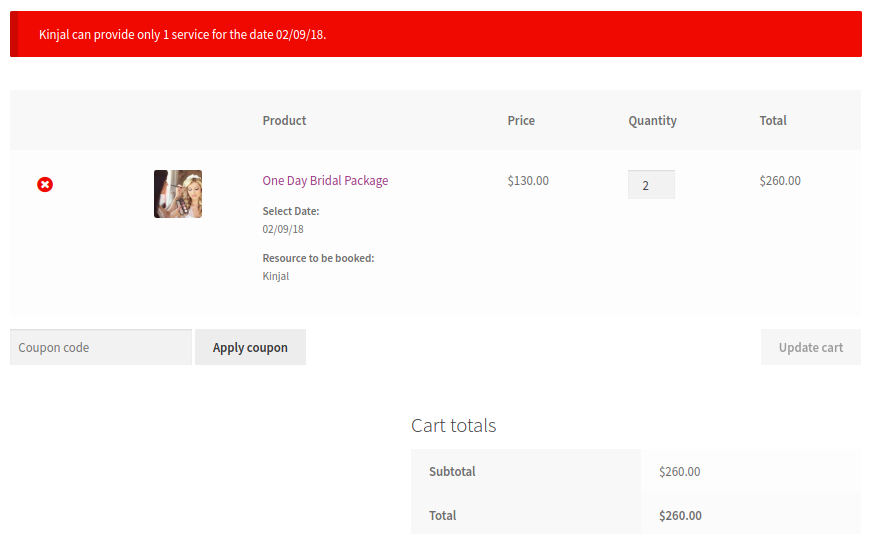This screenshot has width=876, height=534.
Task: Click the Quantity column header
Action: (x=652, y=121)
